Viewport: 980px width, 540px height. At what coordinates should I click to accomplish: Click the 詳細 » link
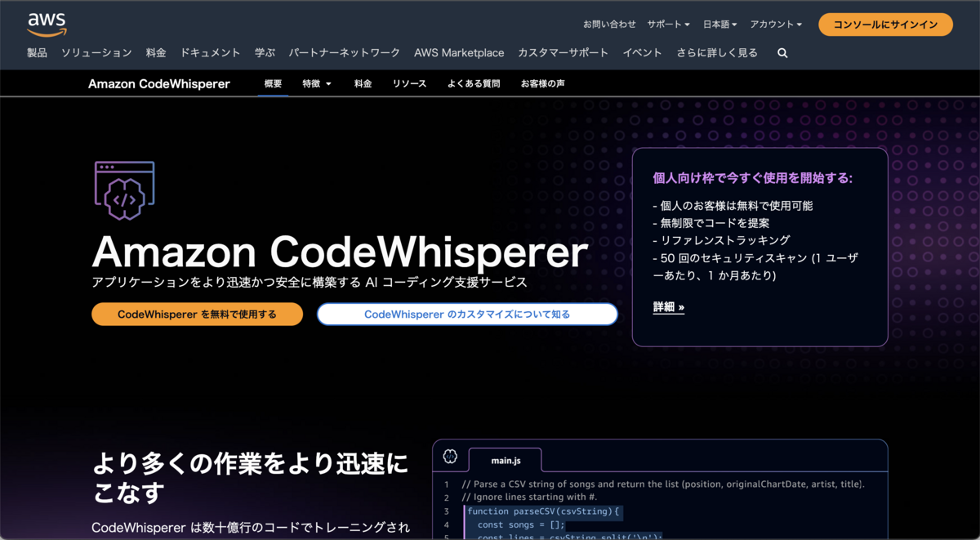click(669, 307)
